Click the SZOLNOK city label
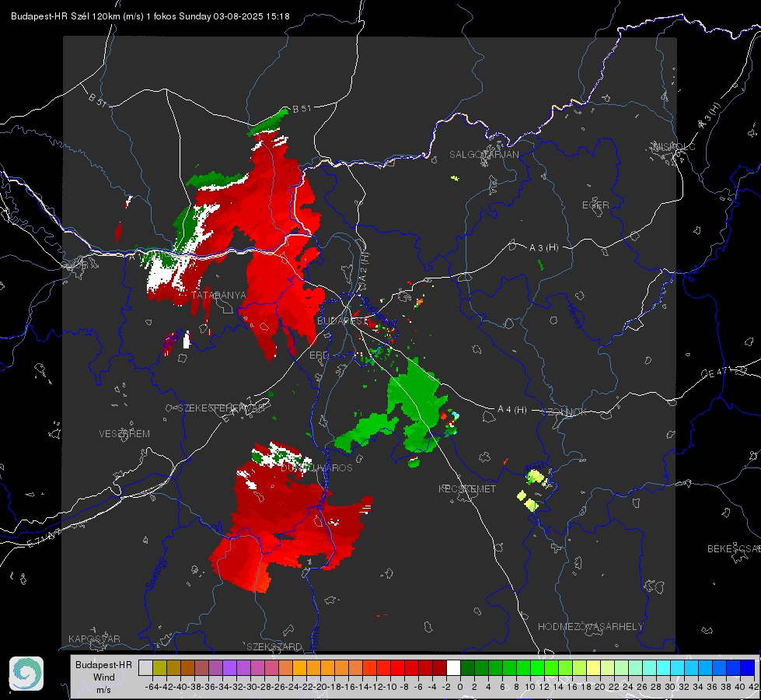This screenshot has width=761, height=700. click(565, 412)
